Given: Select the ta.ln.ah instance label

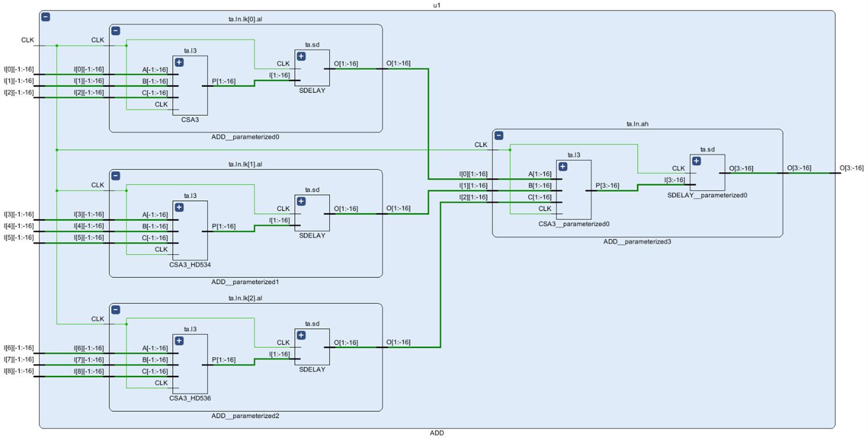Looking at the screenshot, I should [x=638, y=124].
